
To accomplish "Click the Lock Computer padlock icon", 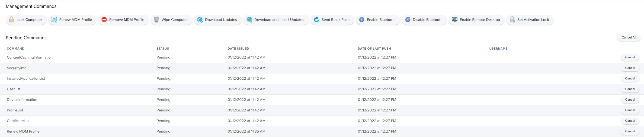I will click(x=11, y=20).
